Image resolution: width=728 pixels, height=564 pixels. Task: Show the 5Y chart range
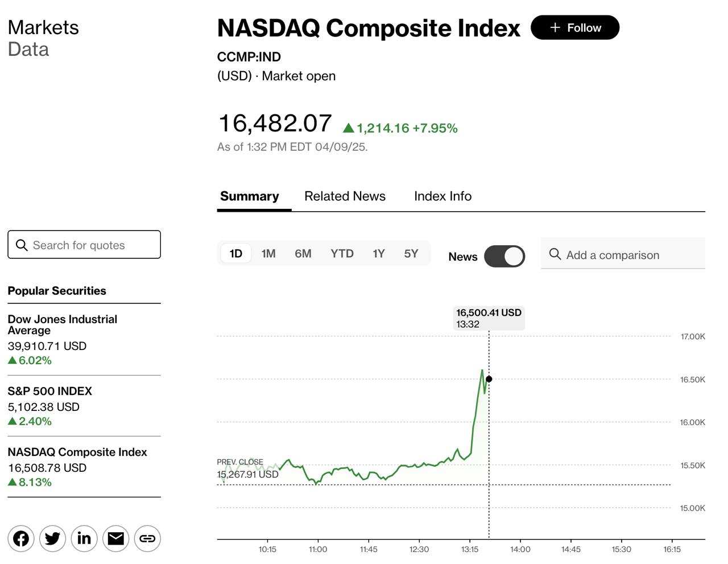pyautogui.click(x=411, y=254)
